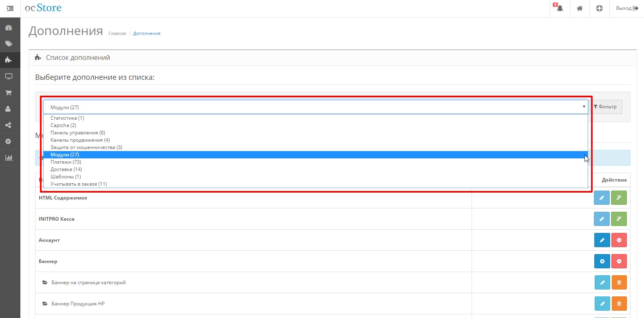
Task: Click the home icon in header
Action: tap(580, 8)
